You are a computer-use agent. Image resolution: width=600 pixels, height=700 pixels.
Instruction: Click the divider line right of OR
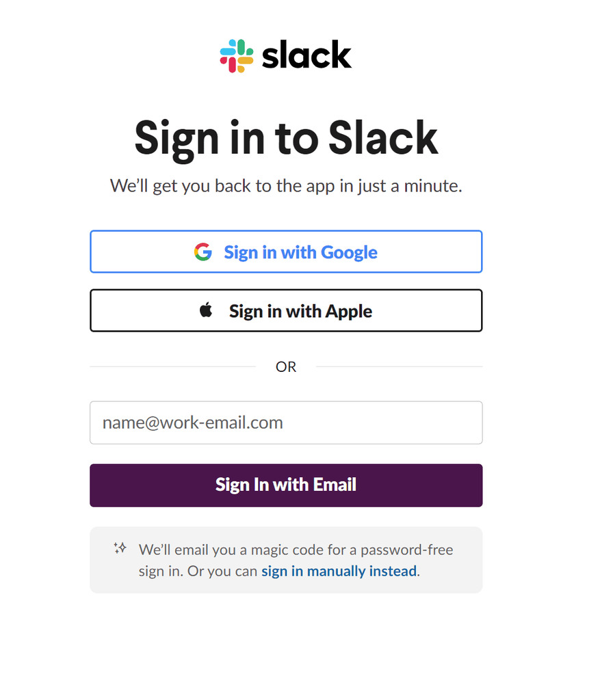point(399,367)
